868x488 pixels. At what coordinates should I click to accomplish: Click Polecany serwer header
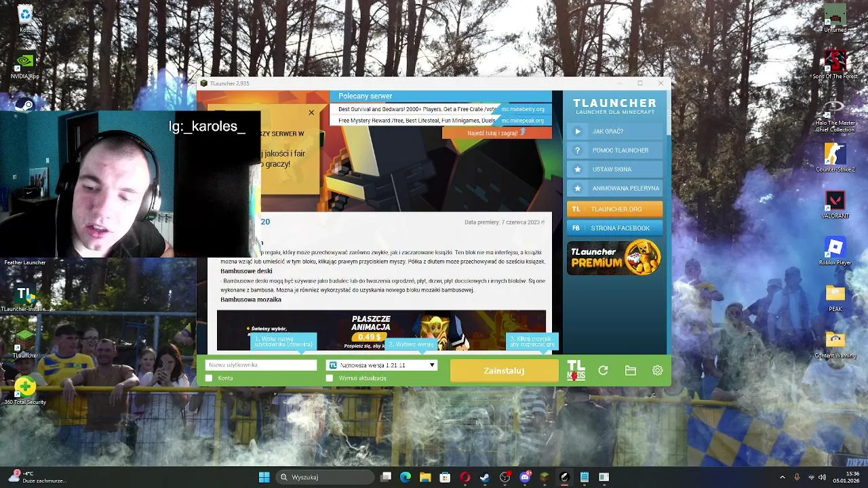[366, 96]
